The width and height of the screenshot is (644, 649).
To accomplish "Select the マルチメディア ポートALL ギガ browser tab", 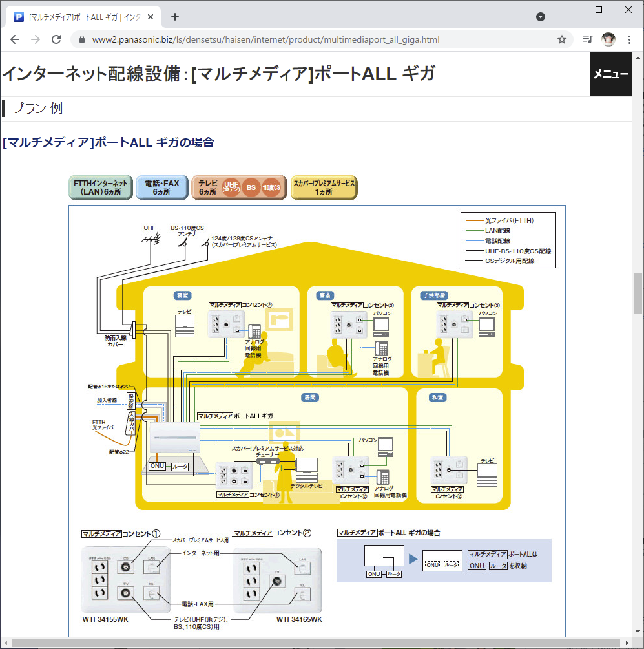I will (x=84, y=17).
